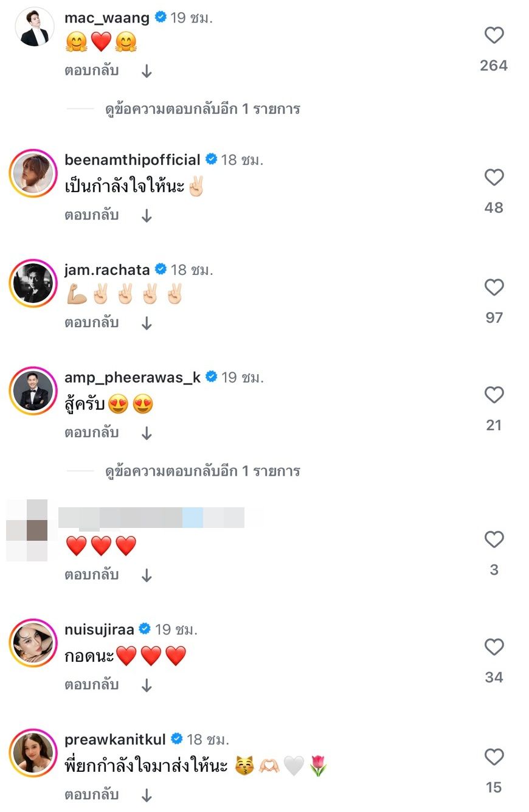The width and height of the screenshot is (529, 812).
Task: Tap the heart on preawkanitkul's comment
Action: [494, 757]
